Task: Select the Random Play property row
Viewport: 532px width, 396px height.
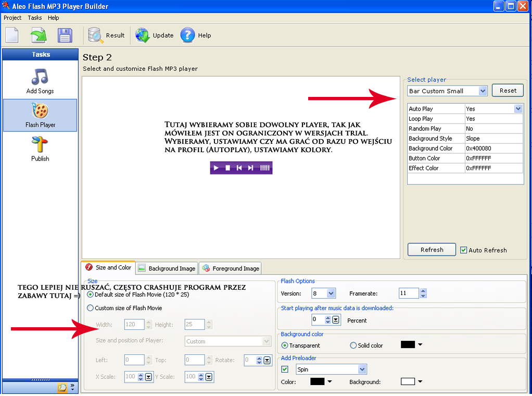Action: click(x=465, y=128)
